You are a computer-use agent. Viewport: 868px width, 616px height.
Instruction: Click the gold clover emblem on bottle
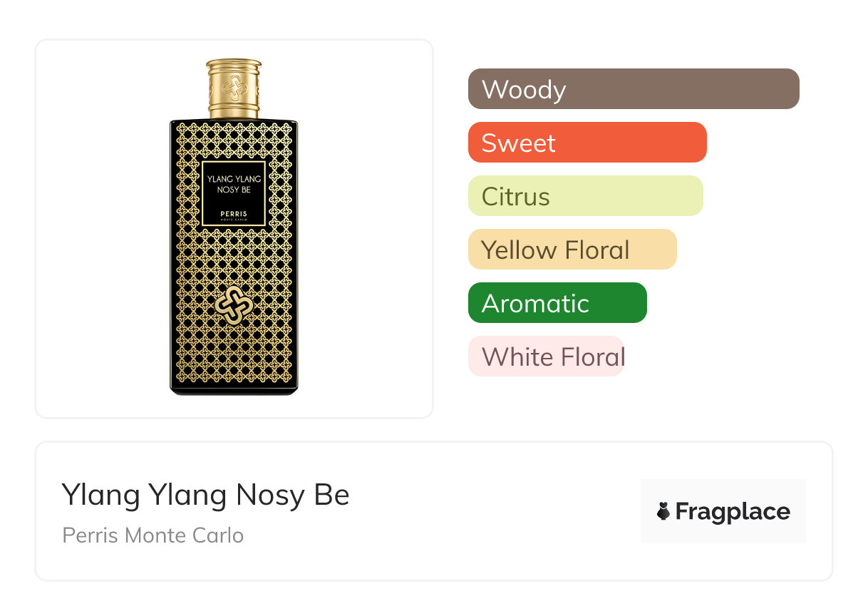(x=234, y=304)
